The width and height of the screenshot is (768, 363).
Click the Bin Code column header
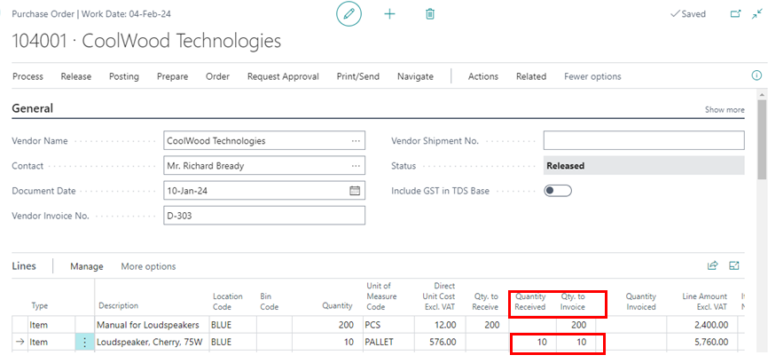(269, 301)
